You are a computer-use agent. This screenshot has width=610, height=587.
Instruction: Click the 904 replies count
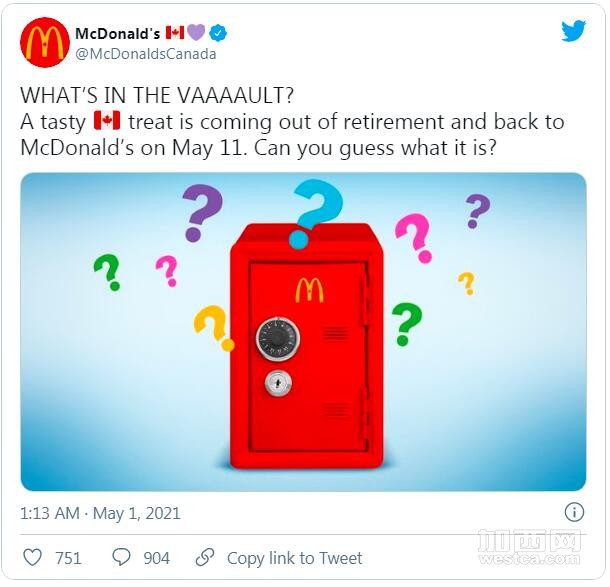[156, 558]
